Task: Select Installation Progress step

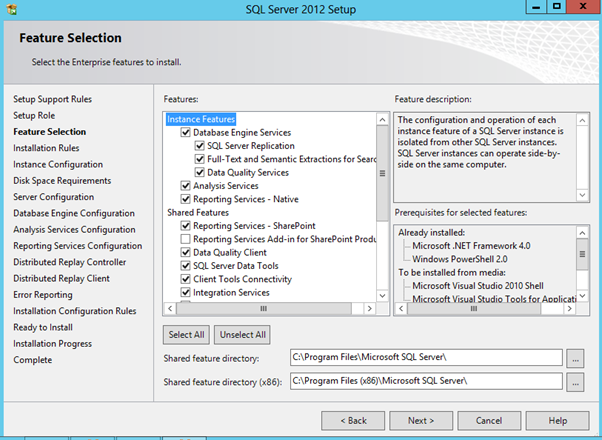Action: (53, 344)
